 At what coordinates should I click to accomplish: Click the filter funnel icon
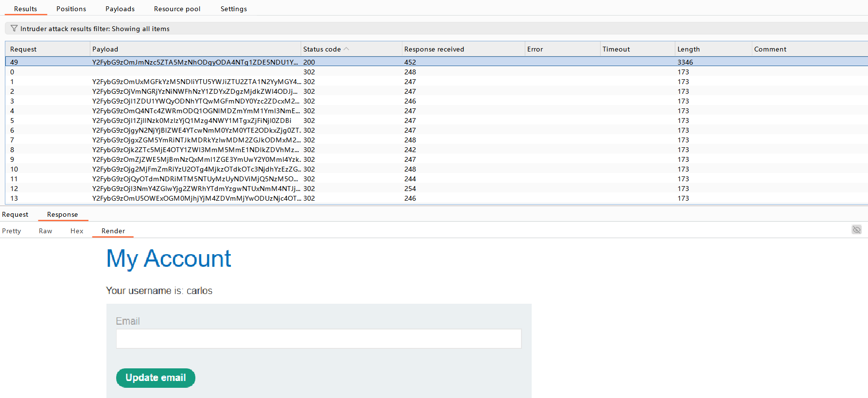point(14,29)
